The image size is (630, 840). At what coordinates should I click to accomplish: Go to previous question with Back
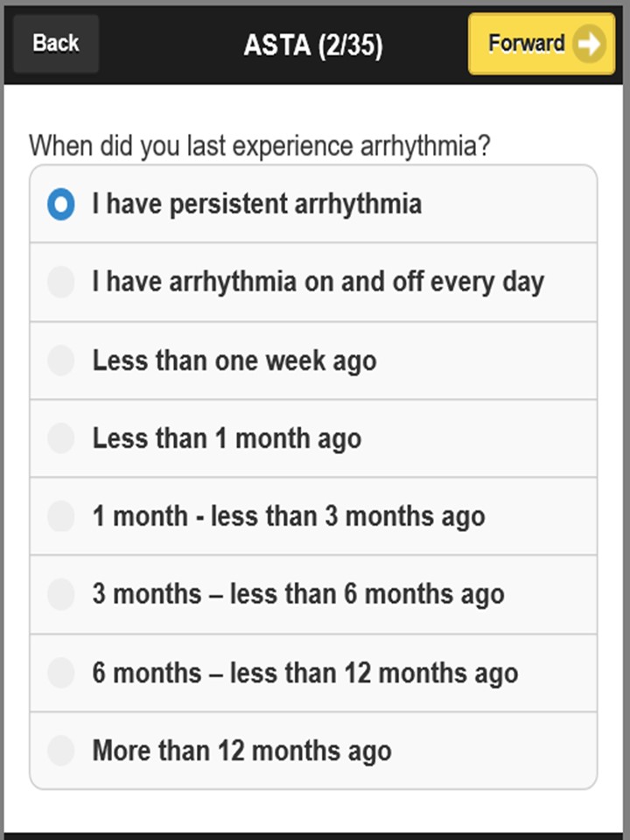(x=56, y=44)
